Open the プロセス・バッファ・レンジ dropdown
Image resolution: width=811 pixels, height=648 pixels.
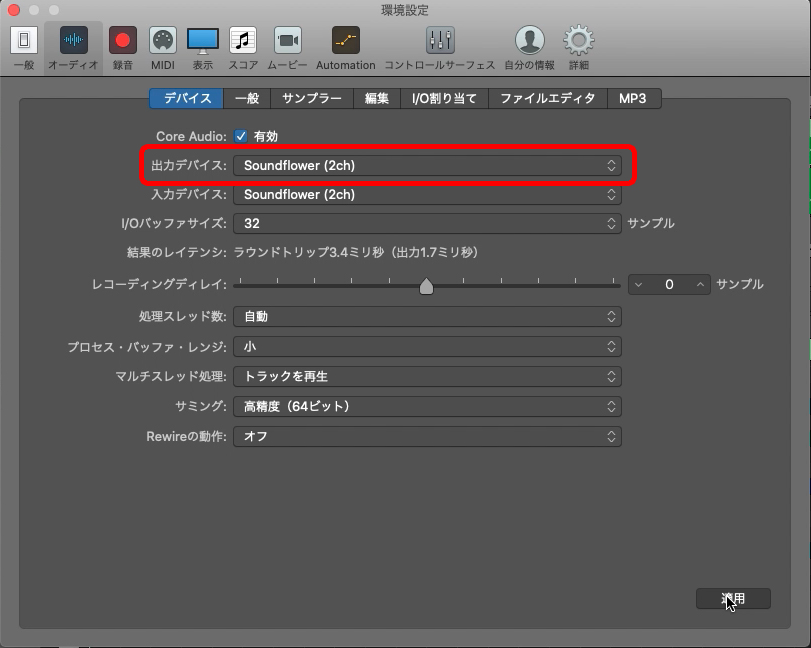click(x=427, y=346)
